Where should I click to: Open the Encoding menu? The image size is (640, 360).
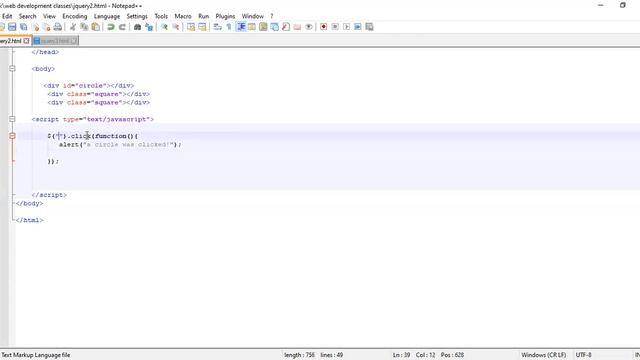(x=75, y=16)
